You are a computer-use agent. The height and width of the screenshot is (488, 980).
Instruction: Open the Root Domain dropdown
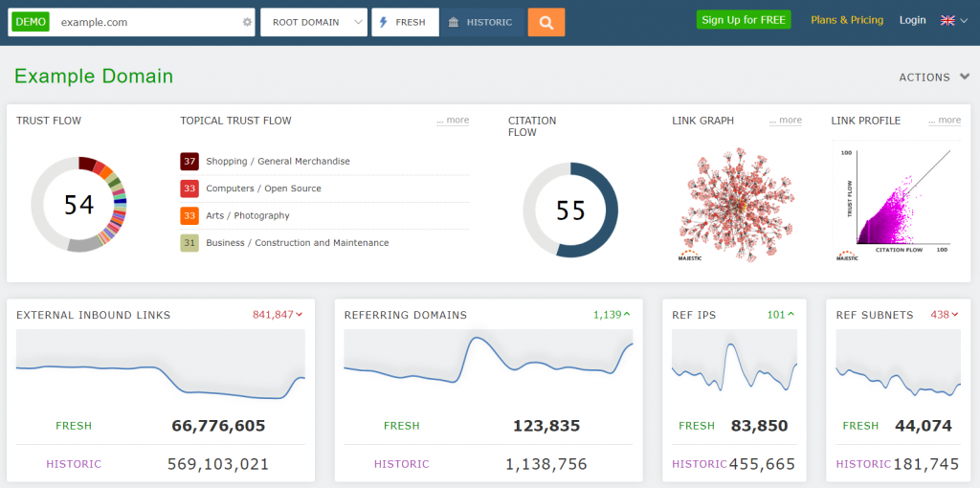point(314,23)
